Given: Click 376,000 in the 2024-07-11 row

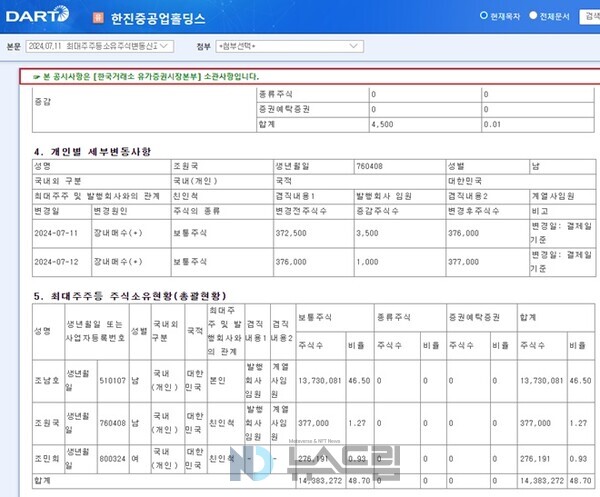Looking at the screenshot, I should [x=463, y=233].
